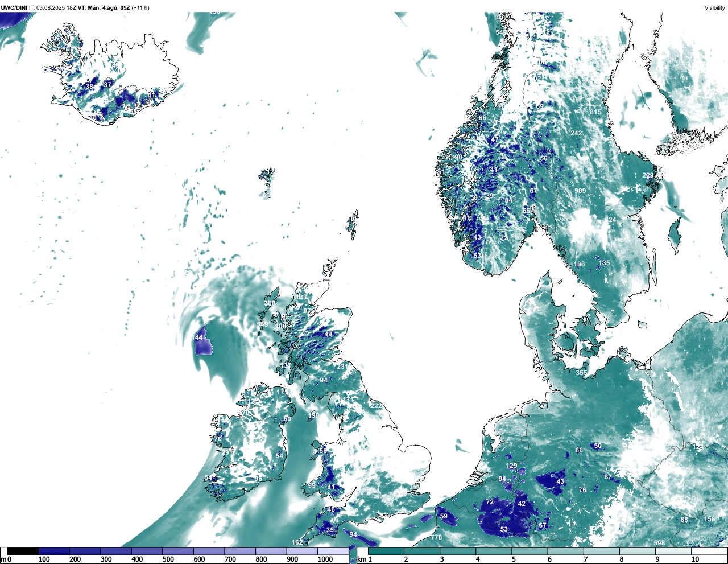The width and height of the screenshot is (728, 564).
Task: Click the initial time 03.08.2025 18Z text
Action: [x=57, y=8]
